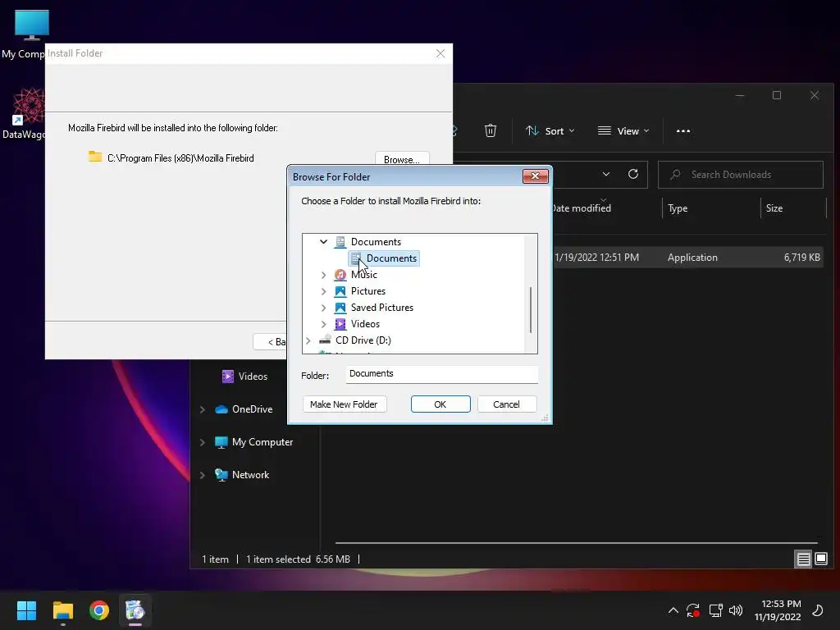Select Saved Pictures in the folder tree
Screen dimensions: 840x630
(382, 308)
